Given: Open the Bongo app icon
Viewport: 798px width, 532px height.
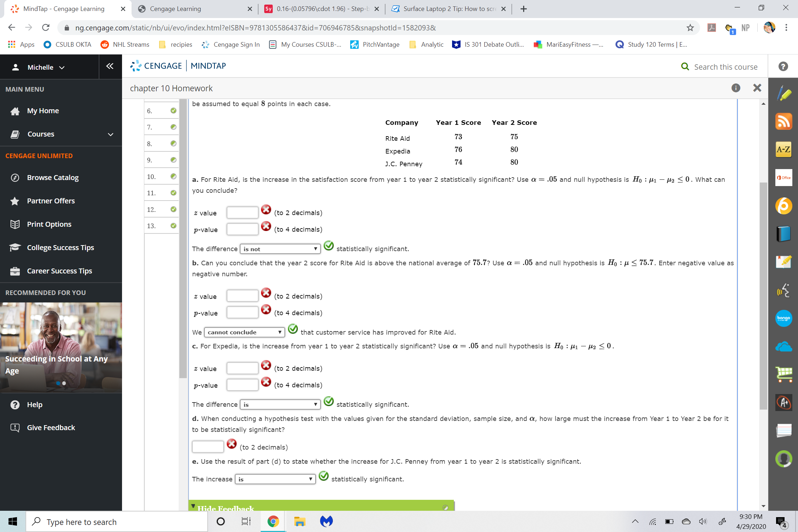Looking at the screenshot, I should [x=783, y=318].
